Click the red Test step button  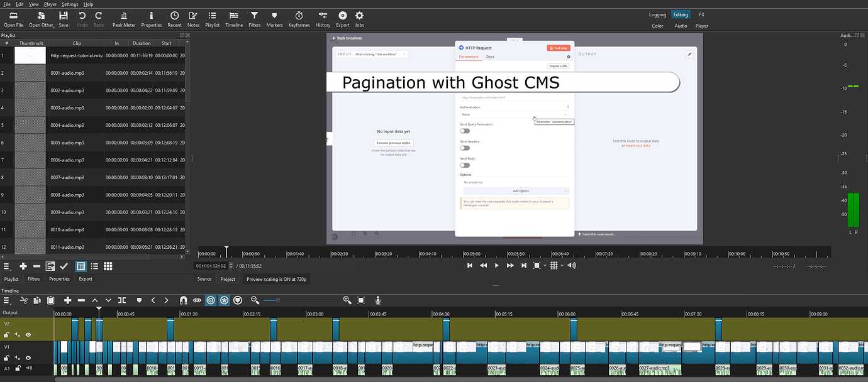(x=559, y=48)
